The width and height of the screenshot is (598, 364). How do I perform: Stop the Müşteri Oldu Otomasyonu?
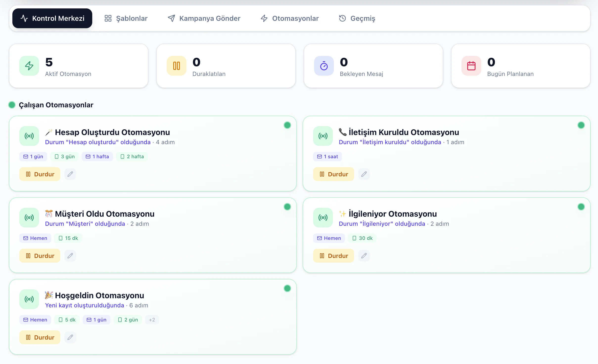(x=40, y=256)
